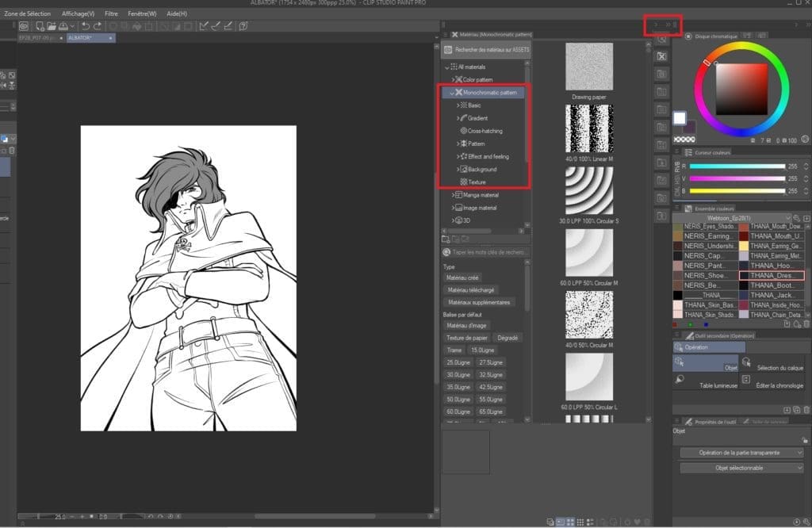Viewport: 812px width, 528px height.
Task: Delete selected color in Ensemble couleurs
Action: 806,324
